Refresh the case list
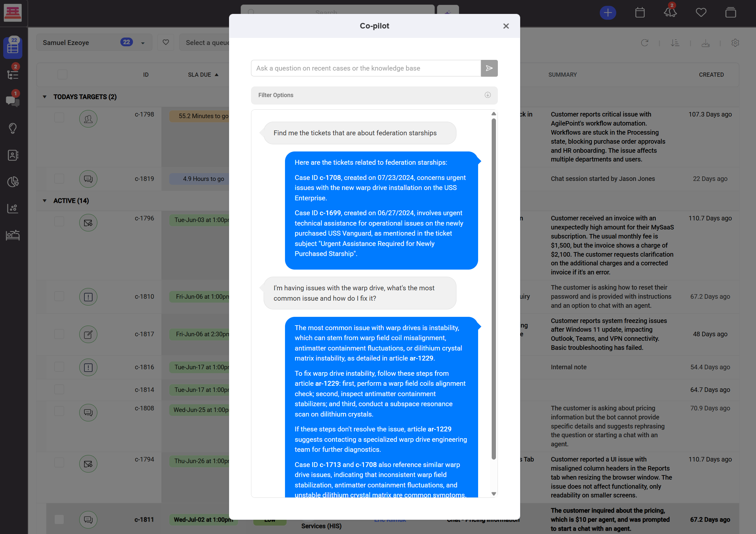Screen dimensions: 756x534 (645, 43)
